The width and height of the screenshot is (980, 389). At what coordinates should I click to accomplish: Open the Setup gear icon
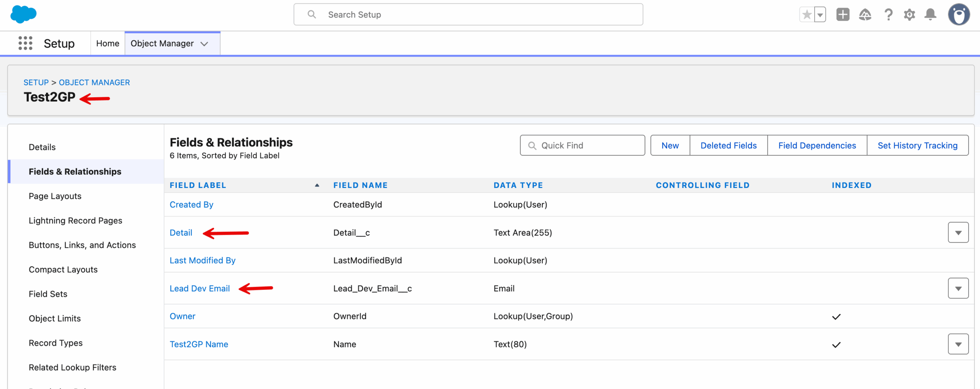(x=909, y=15)
